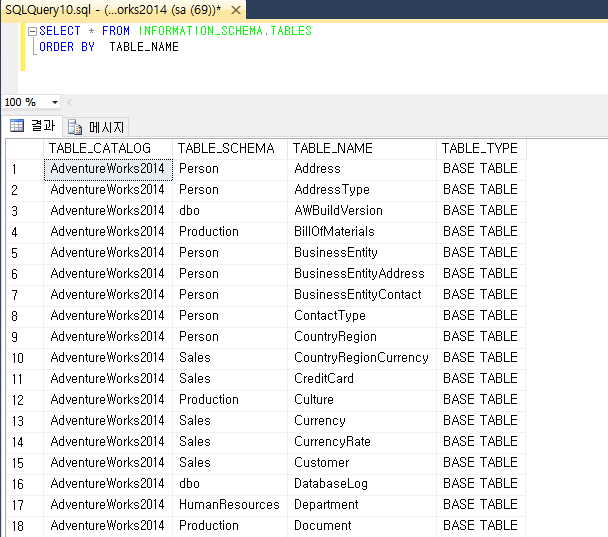Click the DatabaseLog cell
The height and width of the screenshot is (537, 608).
pyautogui.click(x=362, y=484)
